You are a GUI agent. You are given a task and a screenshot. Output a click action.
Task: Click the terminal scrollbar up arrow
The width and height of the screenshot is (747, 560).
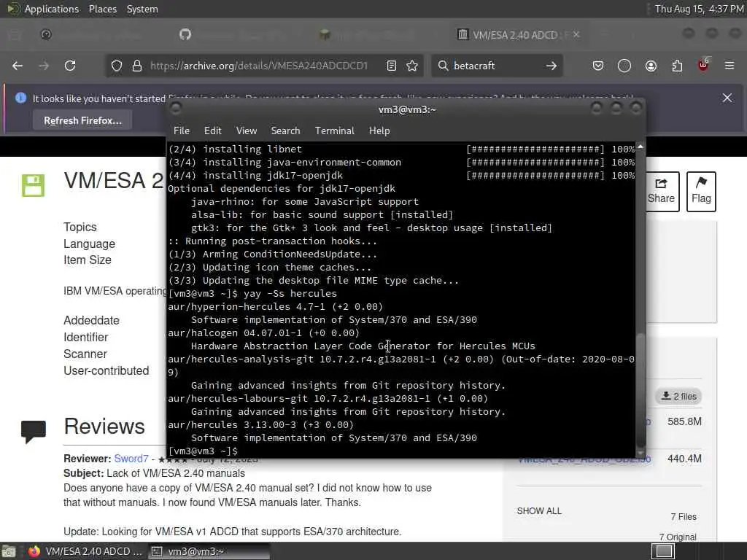pos(640,147)
